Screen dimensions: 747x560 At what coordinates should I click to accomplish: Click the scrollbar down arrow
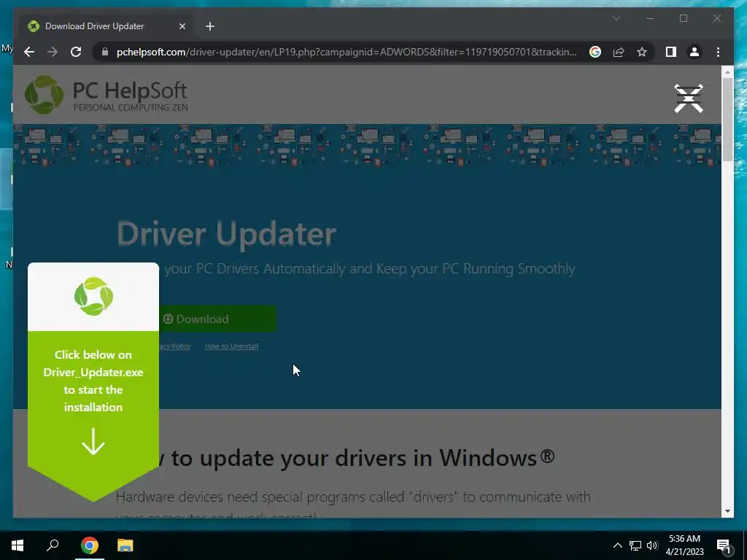727,511
